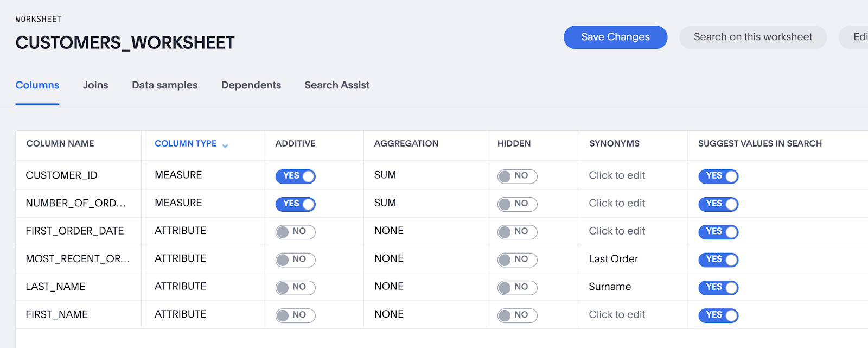Change Column Type of LAST_NAME
Image resolution: width=868 pixels, height=348 pixels.
(x=180, y=287)
